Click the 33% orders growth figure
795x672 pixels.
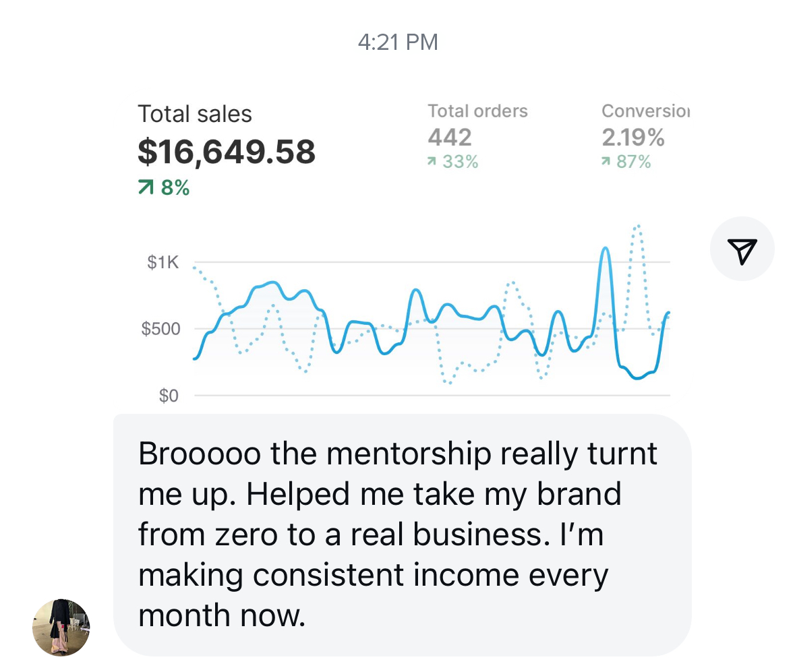pyautogui.click(x=461, y=162)
